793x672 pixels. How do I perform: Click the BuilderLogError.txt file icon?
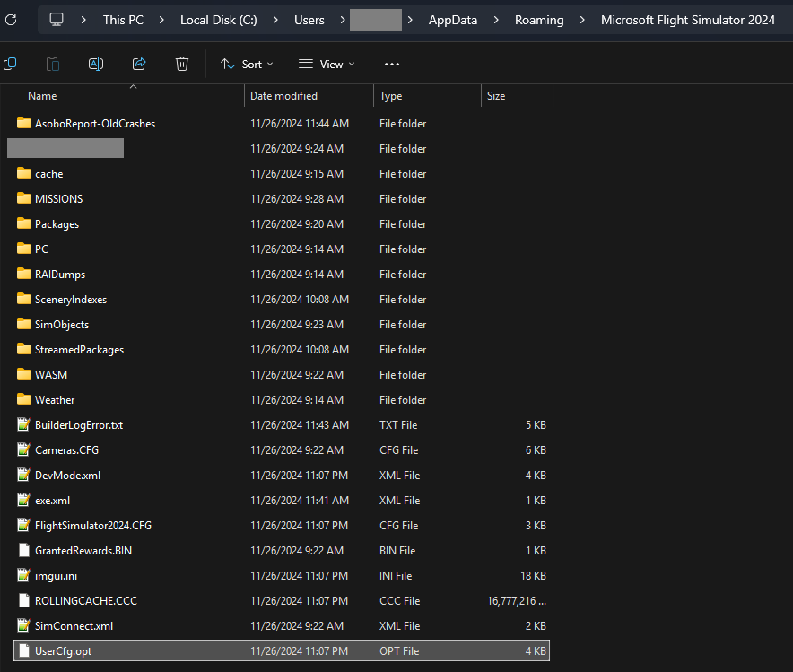point(23,424)
